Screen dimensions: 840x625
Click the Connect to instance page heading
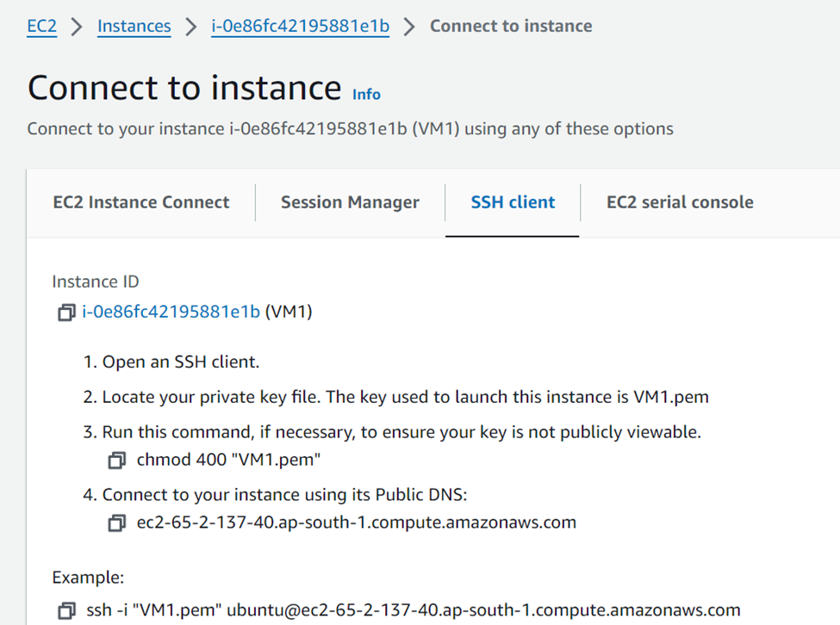[183, 87]
